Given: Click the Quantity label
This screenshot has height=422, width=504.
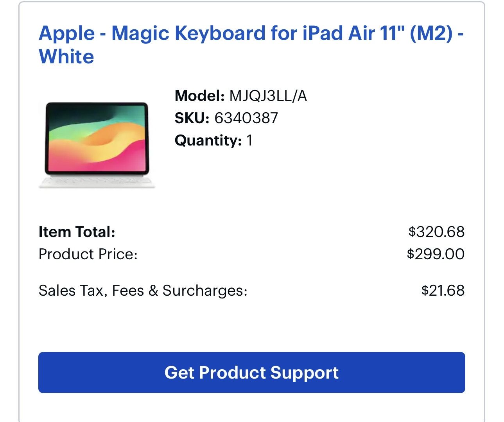Looking at the screenshot, I should click(208, 140).
